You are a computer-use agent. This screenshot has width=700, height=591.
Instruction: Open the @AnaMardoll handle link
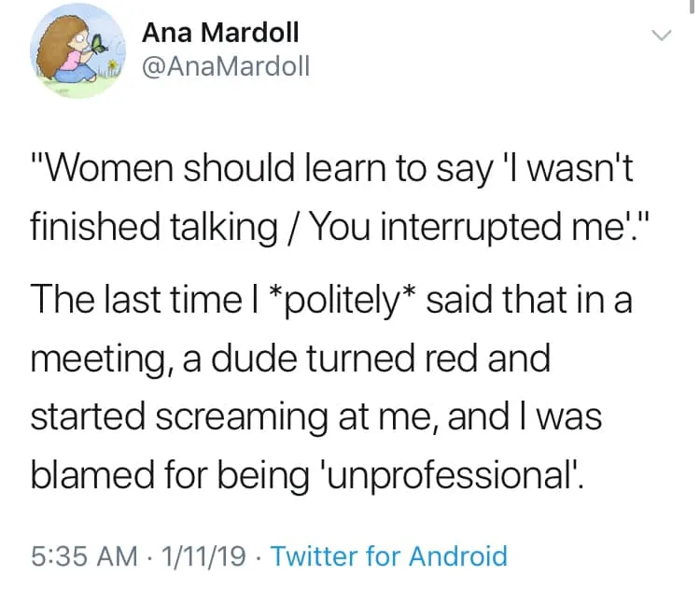(226, 66)
